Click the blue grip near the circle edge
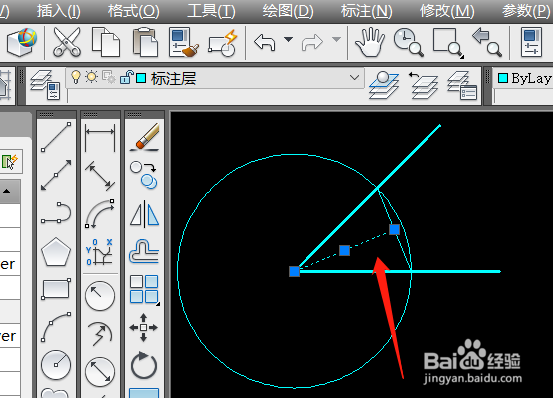Screen dimensions: 553x398 point(394,229)
